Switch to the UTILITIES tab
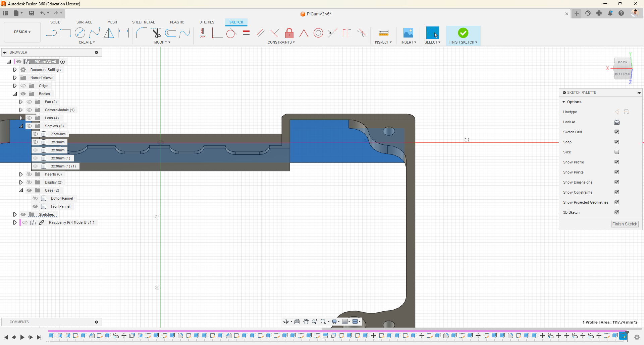Screen dimensions: 644x345 [x=207, y=22]
